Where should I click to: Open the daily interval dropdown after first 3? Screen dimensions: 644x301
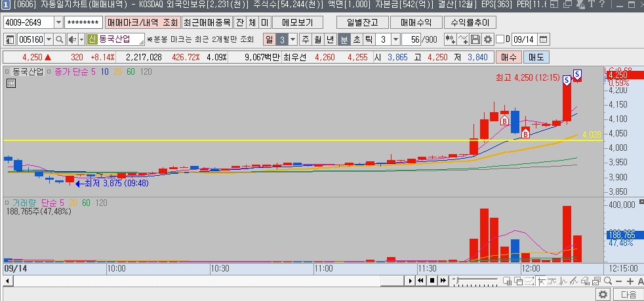pos(293,39)
